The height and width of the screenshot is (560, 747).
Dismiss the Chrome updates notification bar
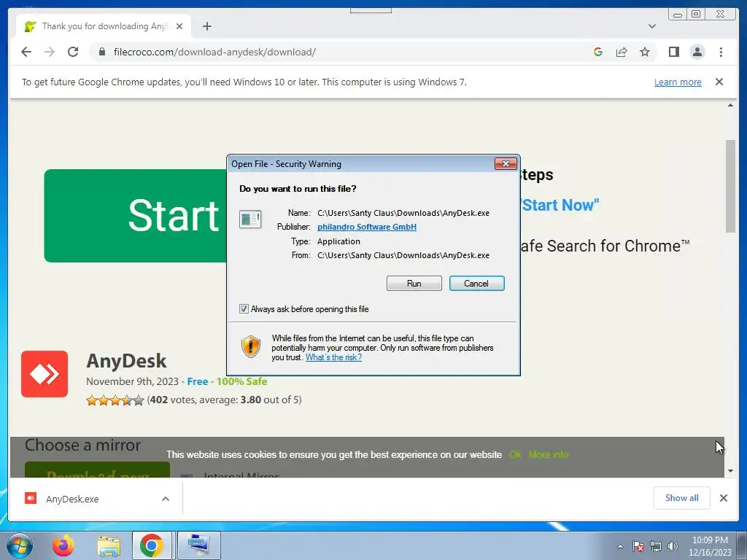pos(719,82)
